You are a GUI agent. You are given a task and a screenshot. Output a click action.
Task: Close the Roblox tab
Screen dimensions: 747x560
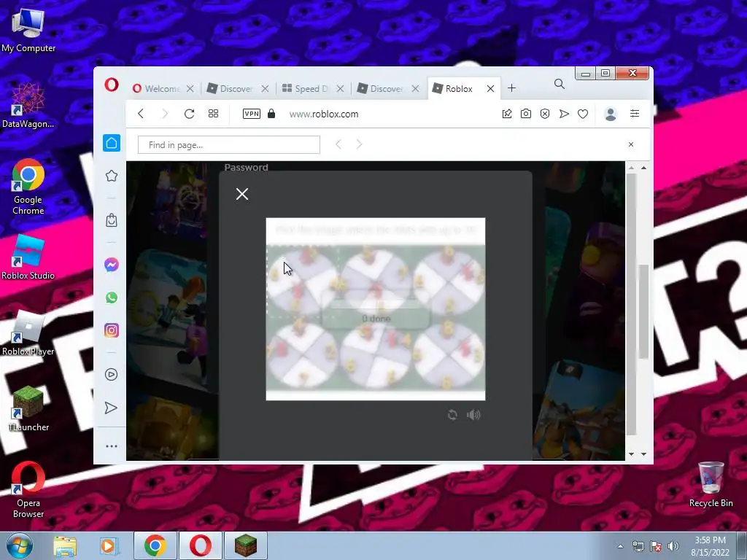click(x=490, y=88)
